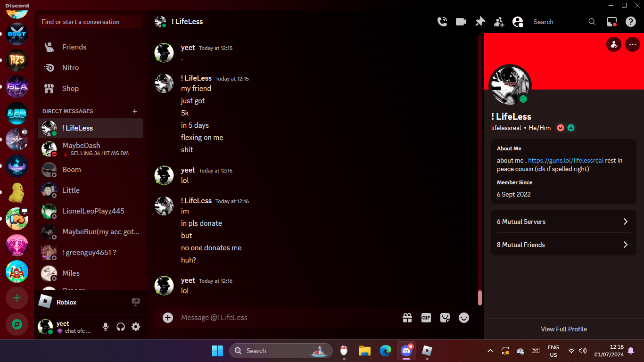Open the Nitro page
Image resolution: width=644 pixels, height=362 pixels.
point(91,68)
